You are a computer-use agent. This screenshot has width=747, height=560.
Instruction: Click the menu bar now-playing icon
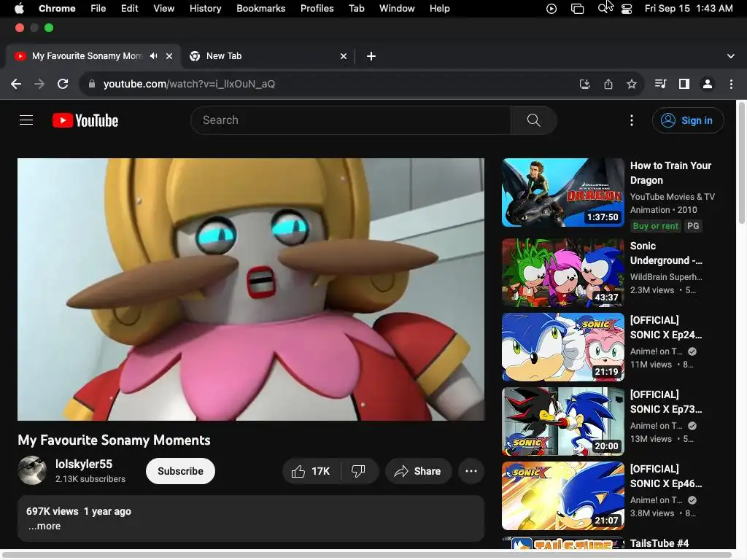pyautogui.click(x=551, y=9)
